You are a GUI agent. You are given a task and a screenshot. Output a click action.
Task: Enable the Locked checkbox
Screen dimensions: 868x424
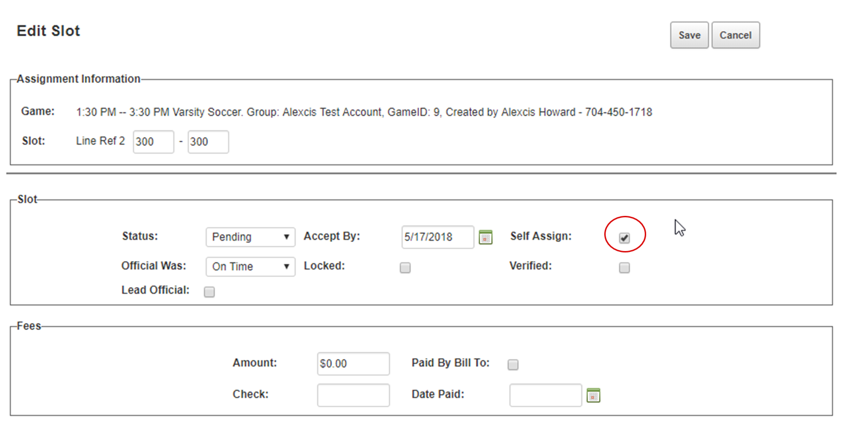(x=405, y=268)
